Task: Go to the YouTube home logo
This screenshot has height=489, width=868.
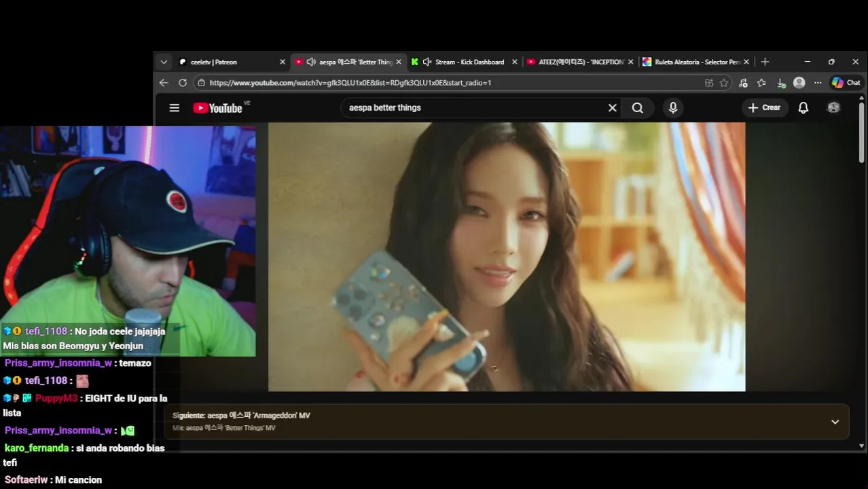Action: click(218, 108)
